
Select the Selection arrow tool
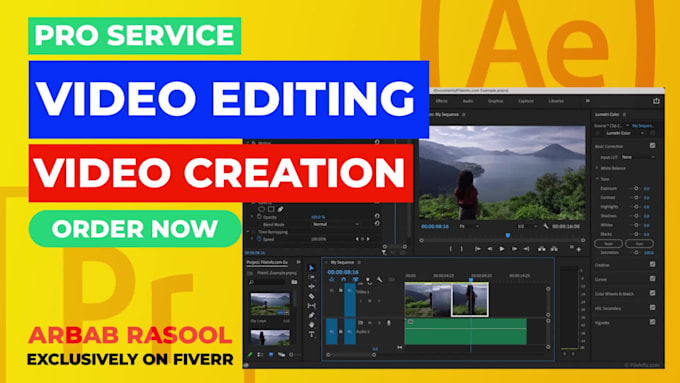(311, 268)
